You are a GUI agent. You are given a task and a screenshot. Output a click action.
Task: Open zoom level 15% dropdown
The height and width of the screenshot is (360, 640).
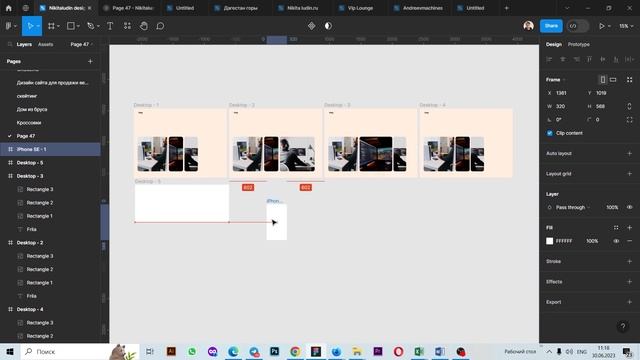coord(626,26)
